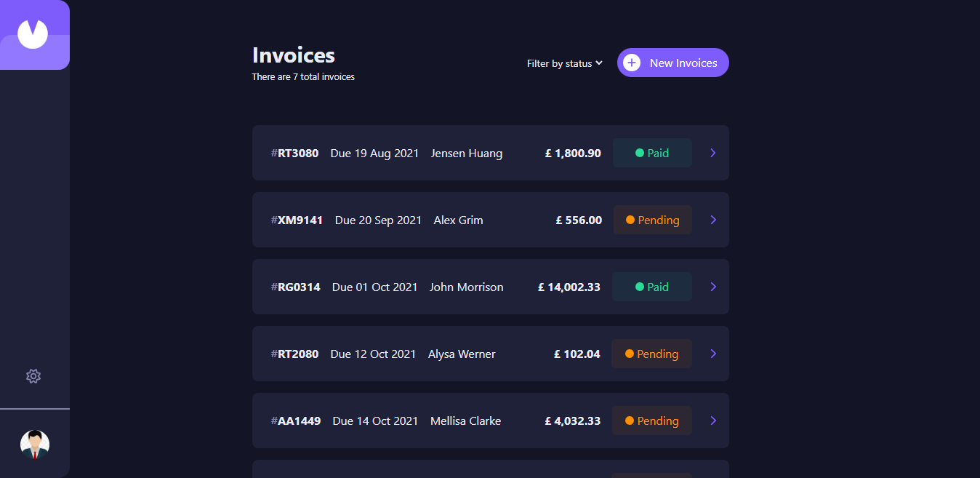Select the invoice row for John Morrison
This screenshot has width=980, height=478.
pos(490,287)
